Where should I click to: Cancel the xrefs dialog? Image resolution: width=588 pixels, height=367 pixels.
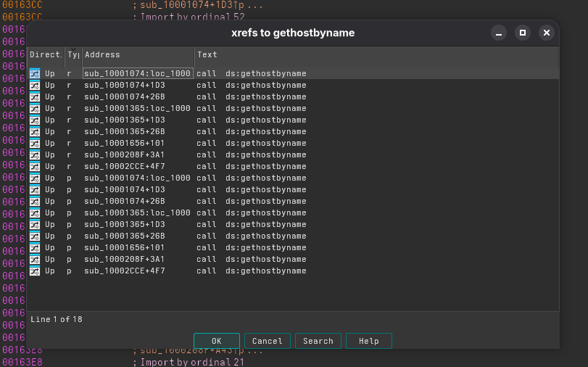[268, 341]
